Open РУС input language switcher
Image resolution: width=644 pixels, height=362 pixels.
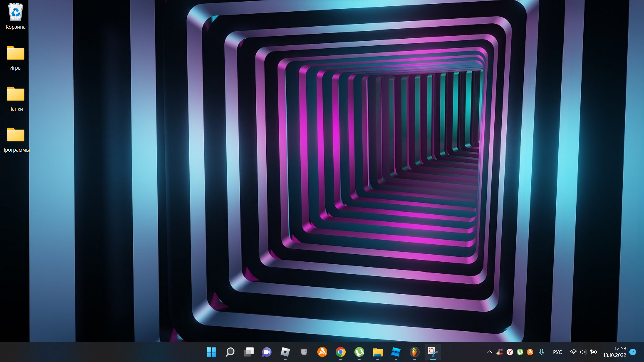[557, 352]
